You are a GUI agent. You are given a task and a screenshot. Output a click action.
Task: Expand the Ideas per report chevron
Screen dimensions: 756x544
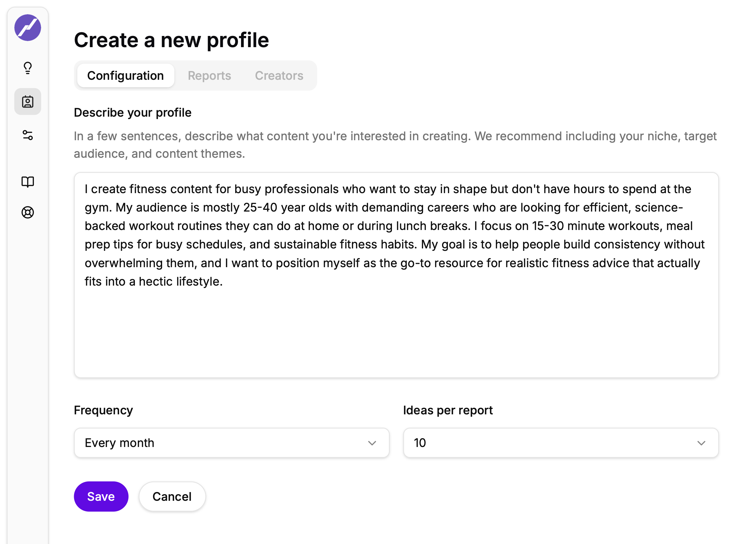pyautogui.click(x=701, y=443)
